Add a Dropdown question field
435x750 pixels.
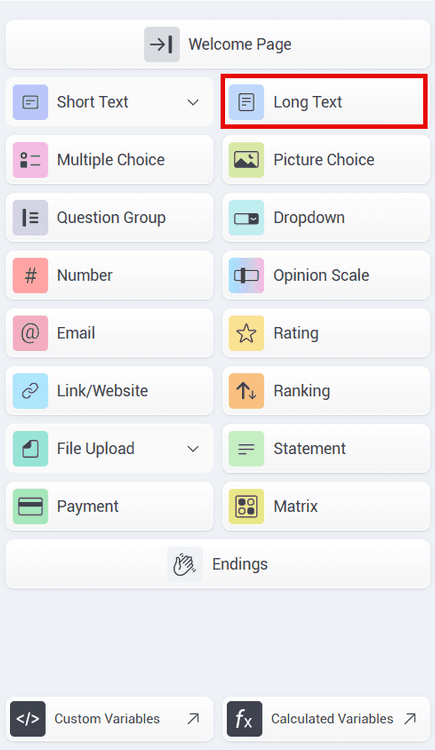tap(326, 218)
